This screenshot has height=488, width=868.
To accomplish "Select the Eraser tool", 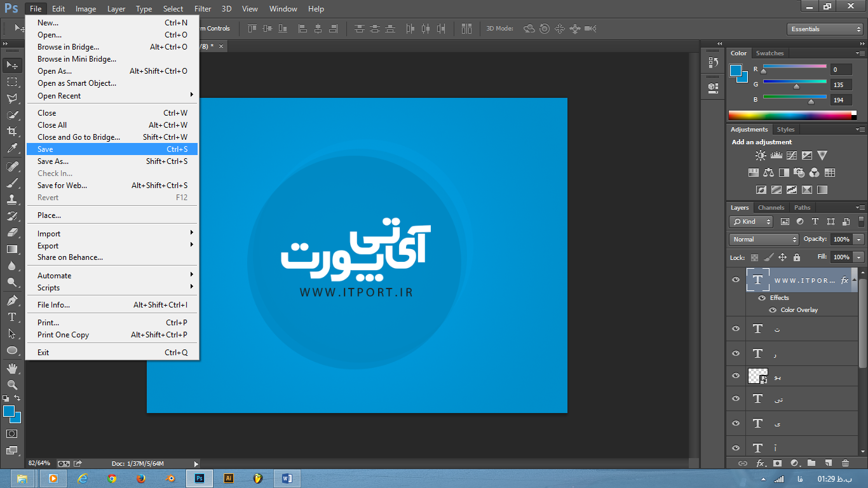I will point(12,233).
